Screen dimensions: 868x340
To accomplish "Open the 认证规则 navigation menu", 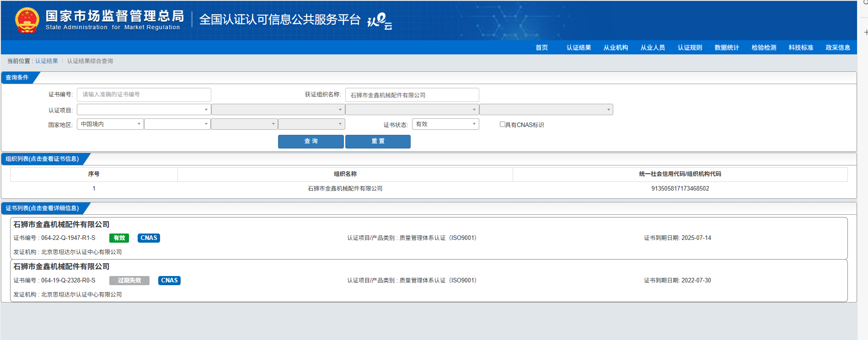I will (x=690, y=48).
